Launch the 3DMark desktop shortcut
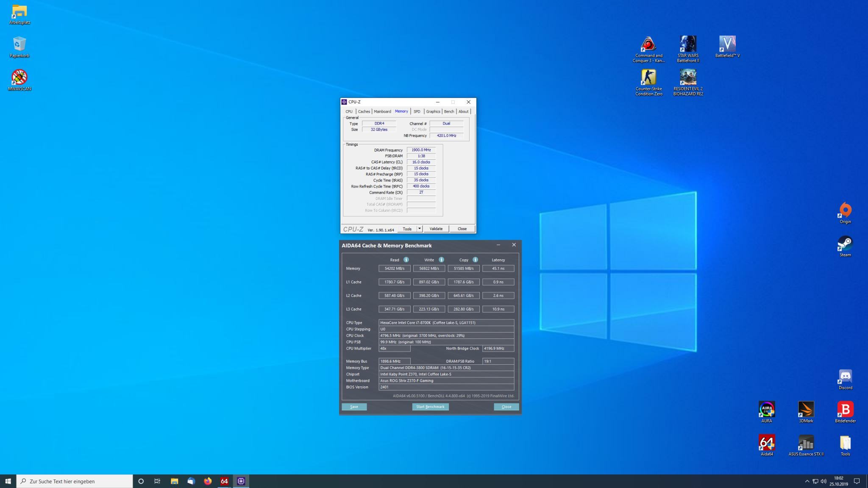The width and height of the screenshot is (868, 488). 806,410
